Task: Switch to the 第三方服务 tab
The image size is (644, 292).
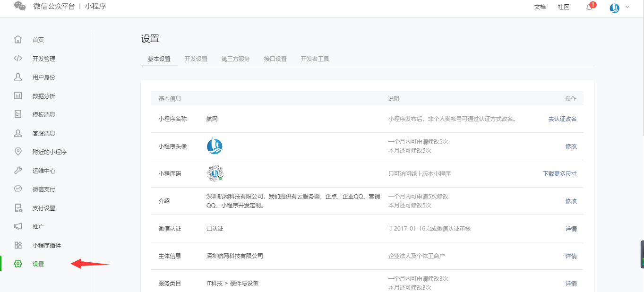Action: (236, 59)
